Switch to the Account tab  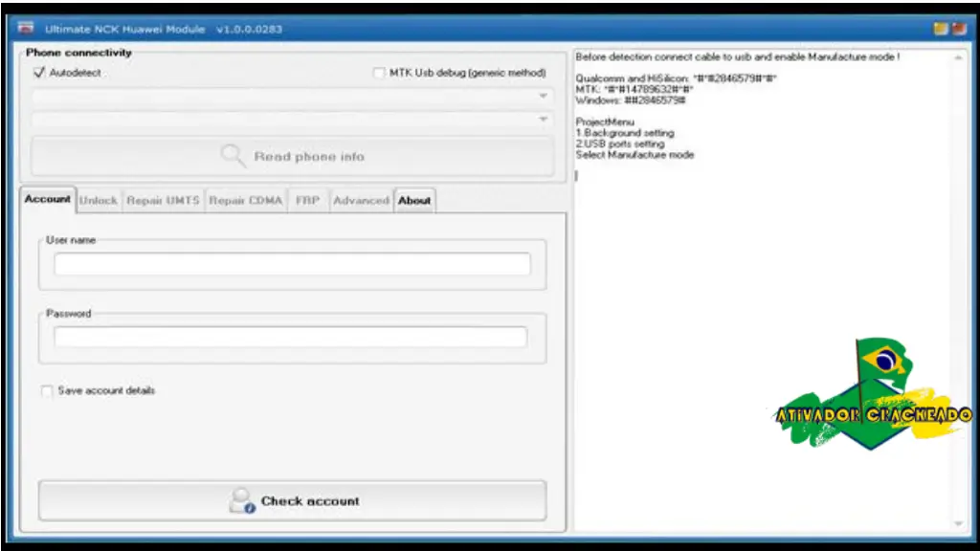pyautogui.click(x=48, y=199)
